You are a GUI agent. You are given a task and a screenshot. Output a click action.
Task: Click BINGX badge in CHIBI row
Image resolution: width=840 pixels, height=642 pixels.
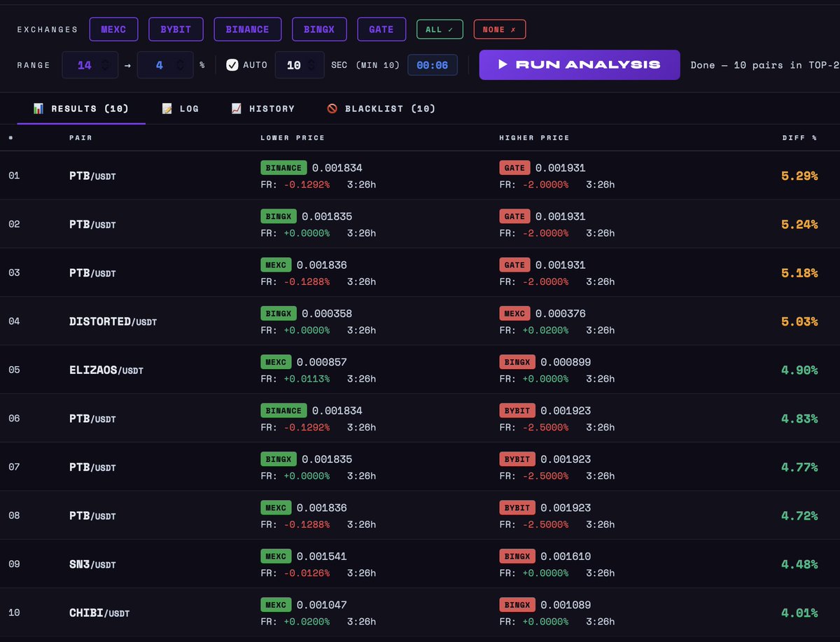(x=517, y=605)
